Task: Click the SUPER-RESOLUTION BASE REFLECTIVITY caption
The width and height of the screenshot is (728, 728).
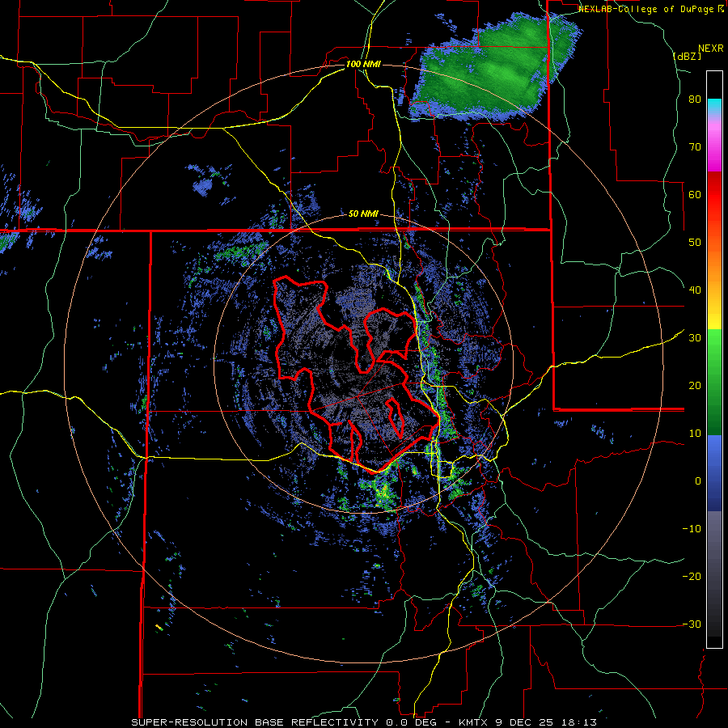Action: pyautogui.click(x=254, y=722)
